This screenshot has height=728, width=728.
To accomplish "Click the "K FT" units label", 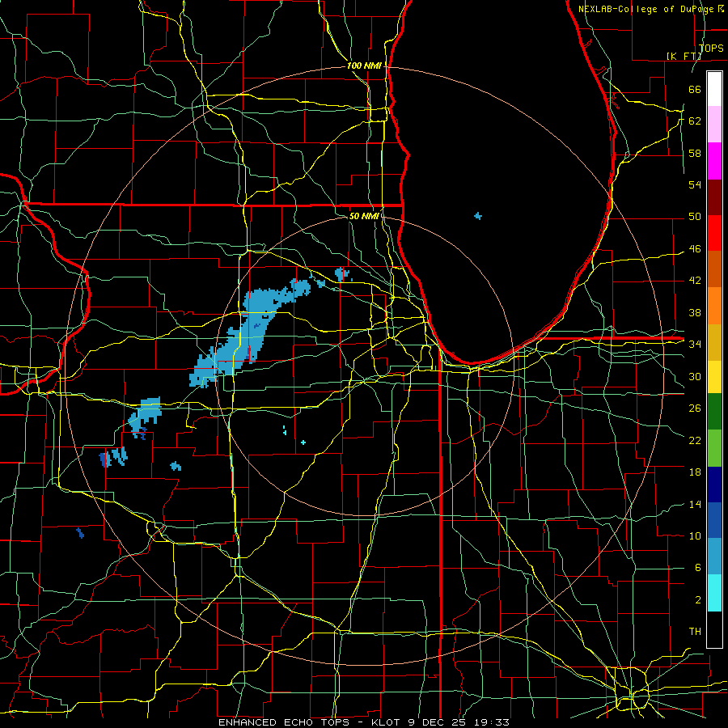I will [684, 56].
